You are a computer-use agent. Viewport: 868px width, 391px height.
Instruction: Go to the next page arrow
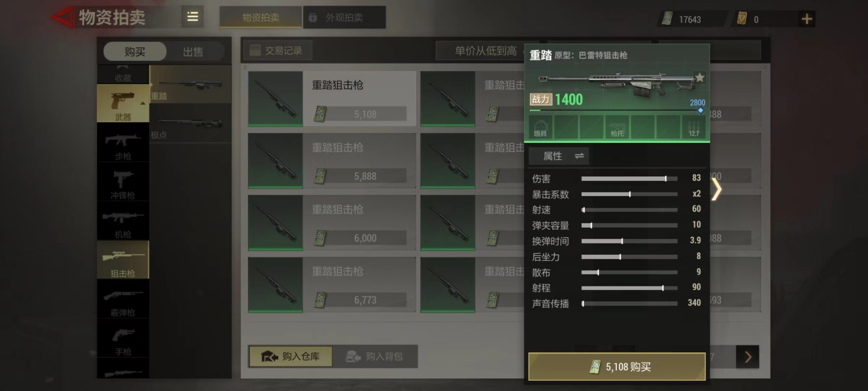point(748,357)
